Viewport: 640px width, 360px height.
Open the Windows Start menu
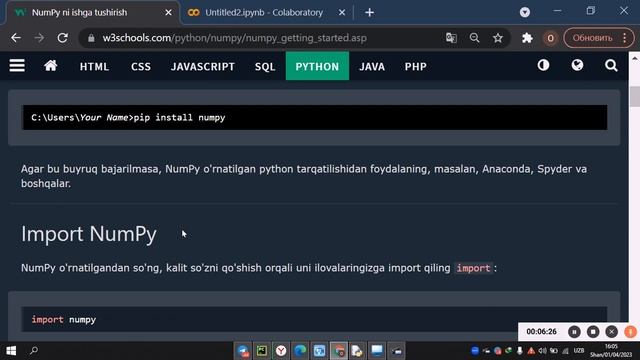click(x=11, y=351)
